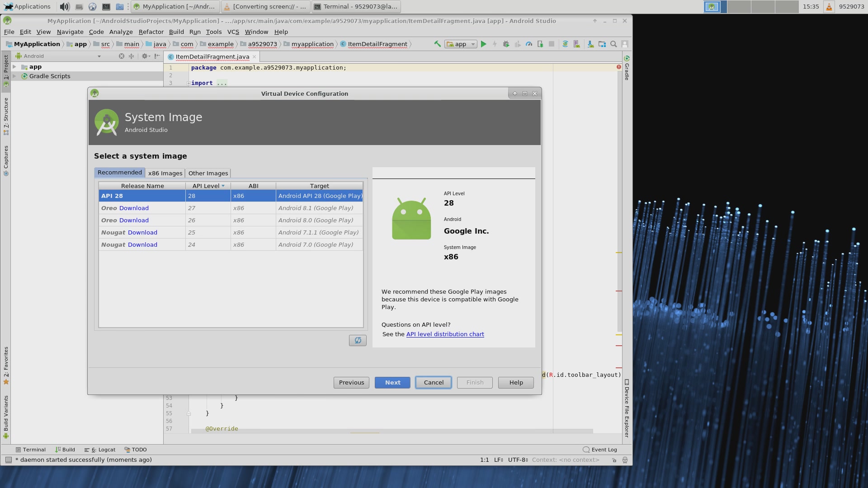This screenshot has height=488, width=868.
Task: Select the x86 Images tab
Action: (x=165, y=173)
